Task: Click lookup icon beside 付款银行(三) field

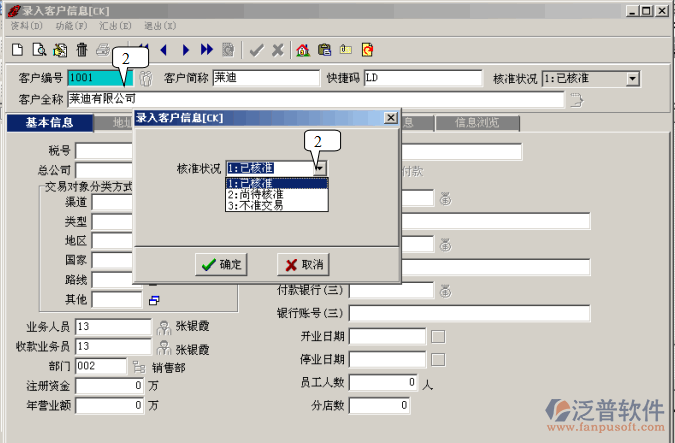Action: [445, 291]
